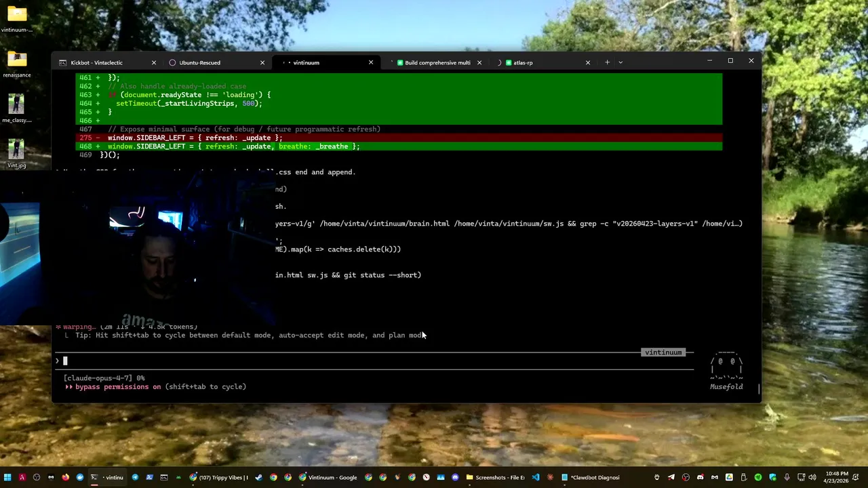Open the clock showing 10:48 PM
The height and width of the screenshot is (488, 868).
(x=837, y=477)
